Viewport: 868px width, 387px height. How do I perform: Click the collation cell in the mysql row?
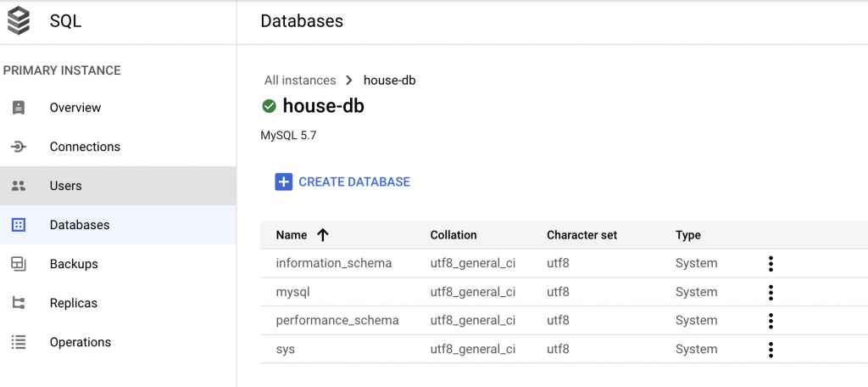pyautogui.click(x=473, y=292)
